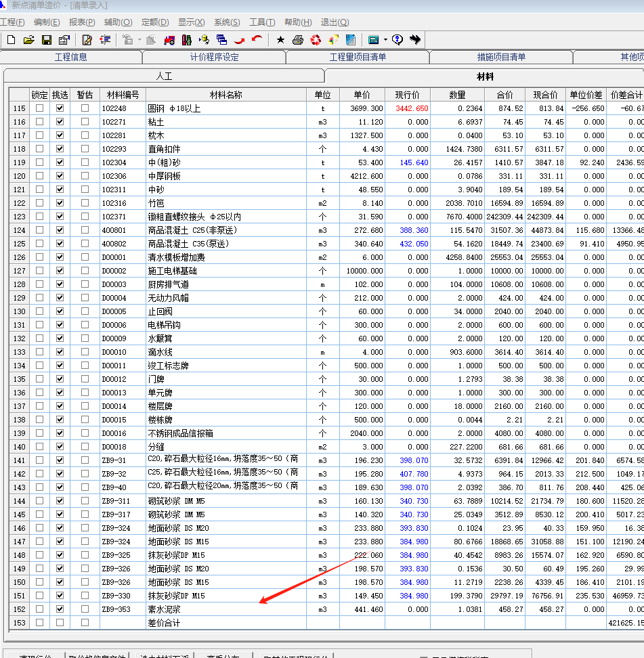
Task: Click the red curved undo arrow
Action: click(257, 40)
